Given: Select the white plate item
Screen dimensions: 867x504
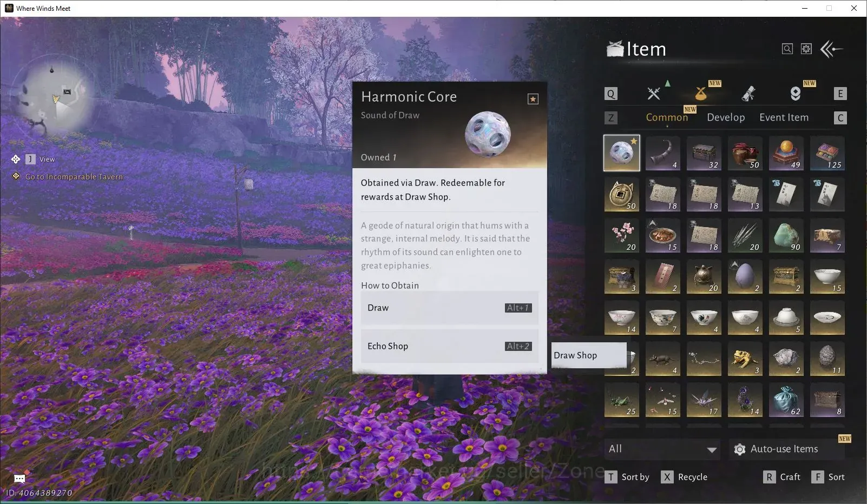Looking at the screenshot, I should (827, 317).
